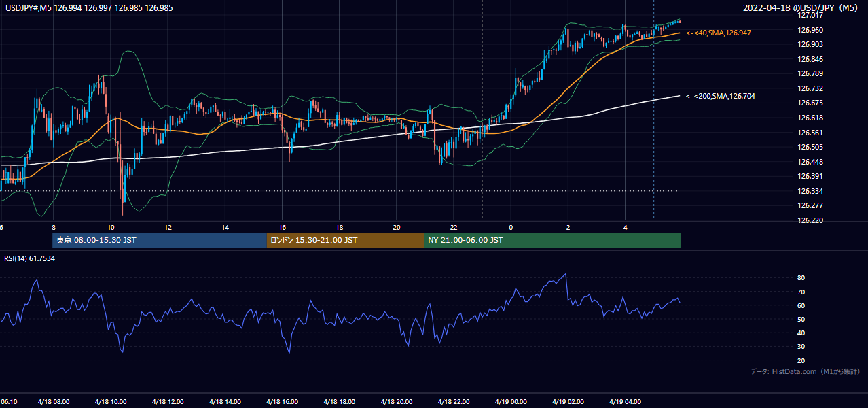Click price level 126.334 on the axis
The image size is (868, 408).
pos(810,191)
